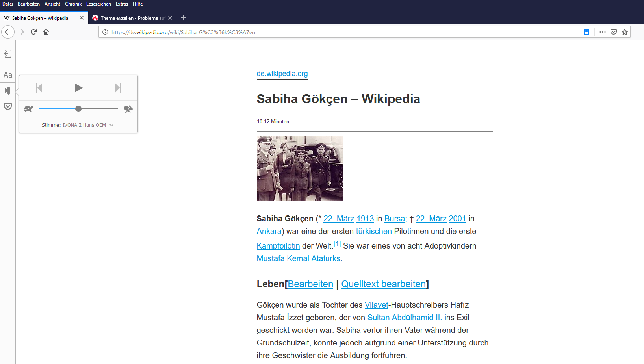Click the historical photo thumbnail

300,168
